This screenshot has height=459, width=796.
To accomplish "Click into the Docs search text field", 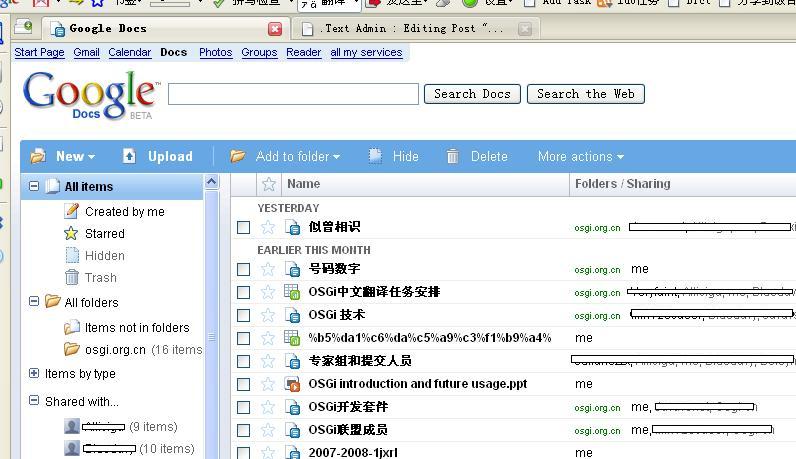I will coord(293,94).
